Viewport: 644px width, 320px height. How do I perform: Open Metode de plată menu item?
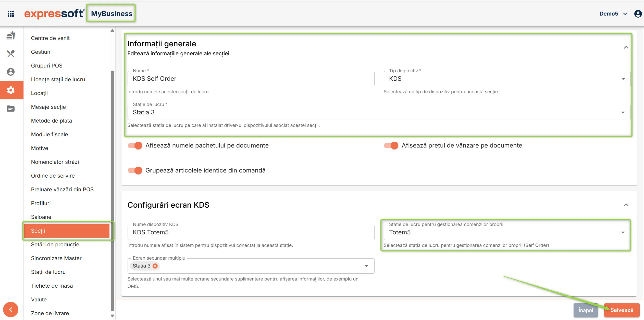52,121
